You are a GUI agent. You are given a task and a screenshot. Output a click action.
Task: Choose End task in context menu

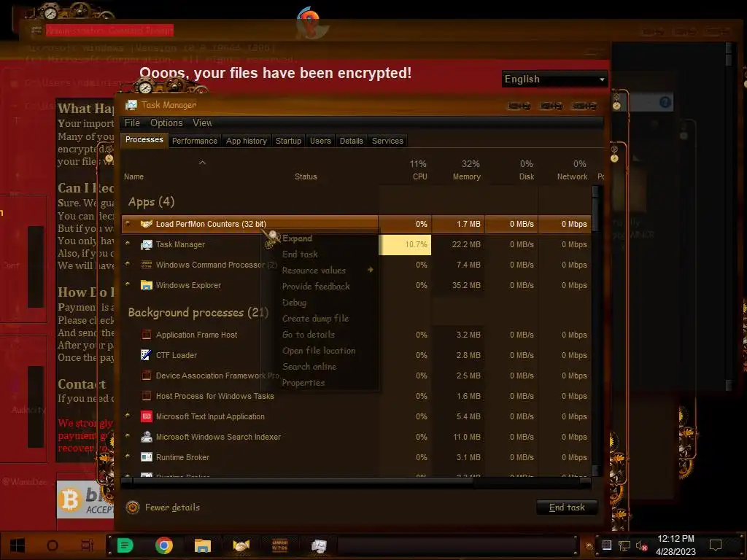click(300, 254)
